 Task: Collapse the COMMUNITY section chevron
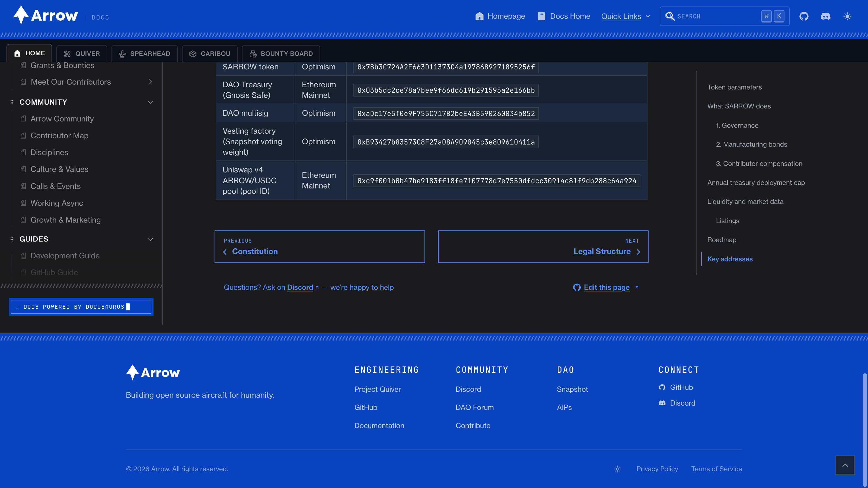[x=150, y=102]
